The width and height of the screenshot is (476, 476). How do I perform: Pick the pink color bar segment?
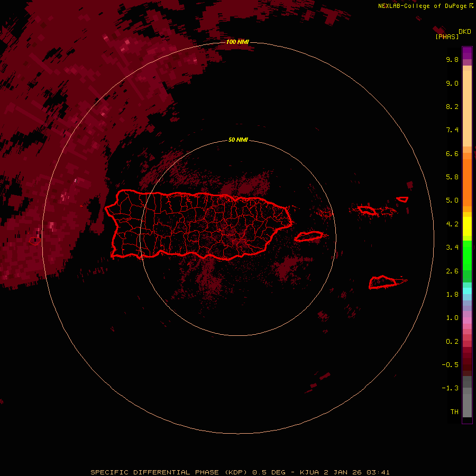pos(467,321)
